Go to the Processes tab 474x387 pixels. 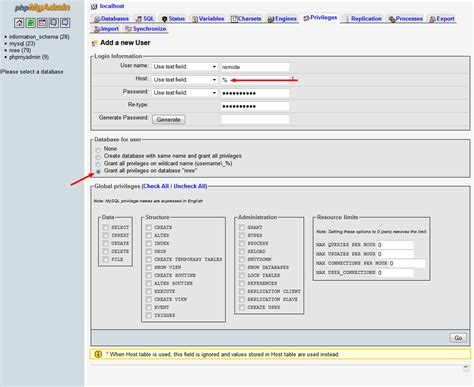pyautogui.click(x=406, y=19)
